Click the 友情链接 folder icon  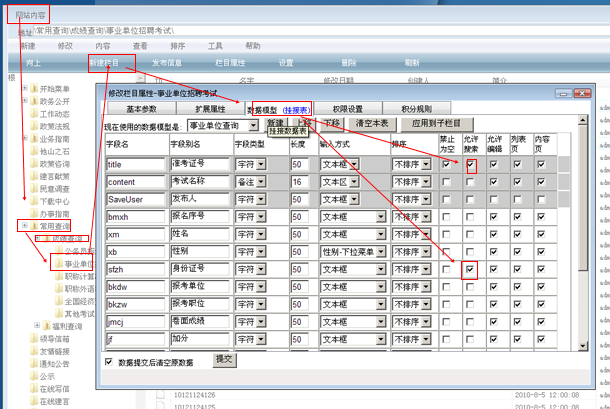coord(34,351)
